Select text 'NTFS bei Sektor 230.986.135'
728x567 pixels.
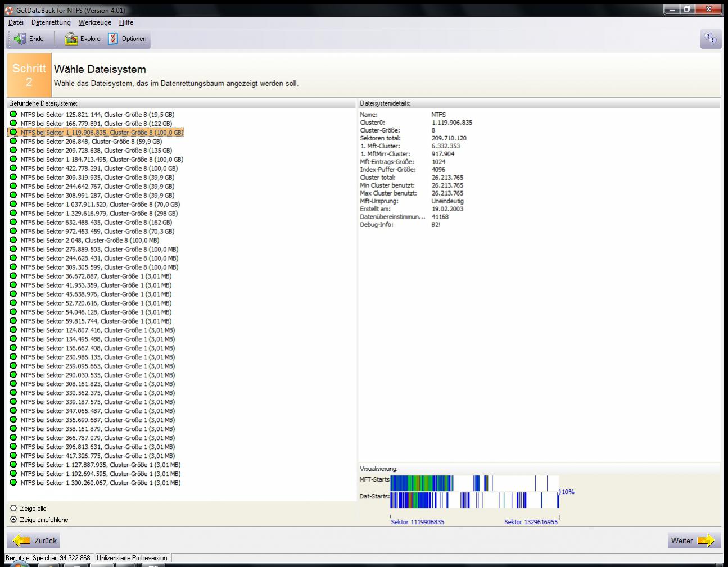61,357
